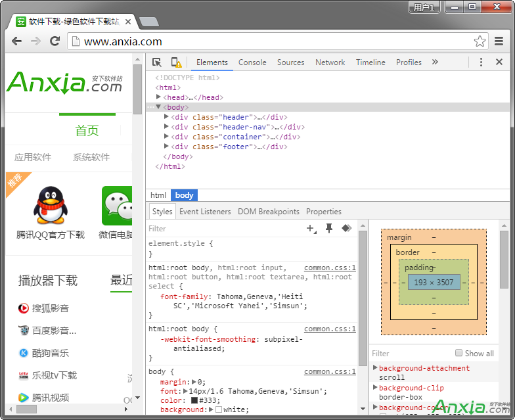Open the Properties tab
The height and width of the screenshot is (420, 515).
(323, 212)
